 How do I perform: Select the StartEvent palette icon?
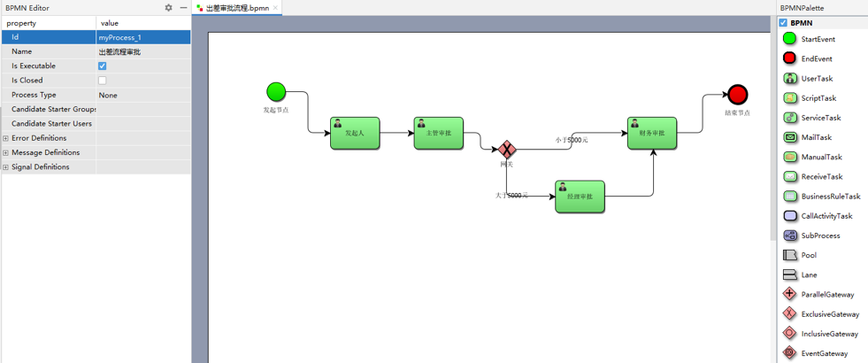(789, 39)
